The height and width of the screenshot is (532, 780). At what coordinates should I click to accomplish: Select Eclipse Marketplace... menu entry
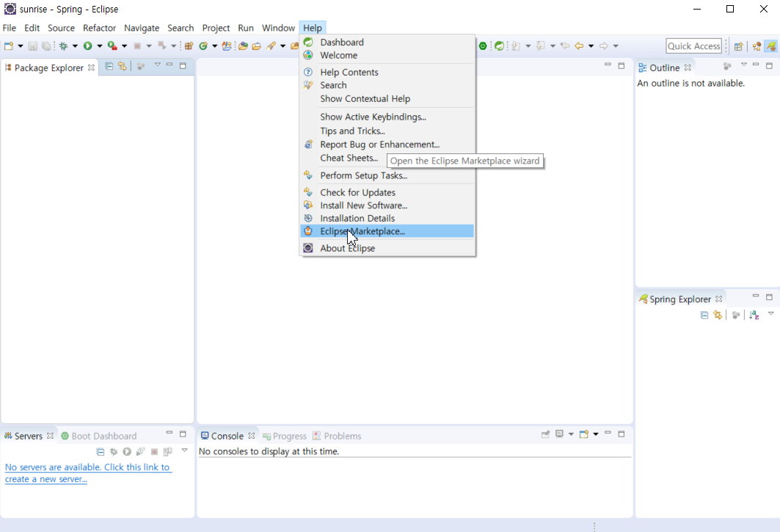tap(387, 231)
